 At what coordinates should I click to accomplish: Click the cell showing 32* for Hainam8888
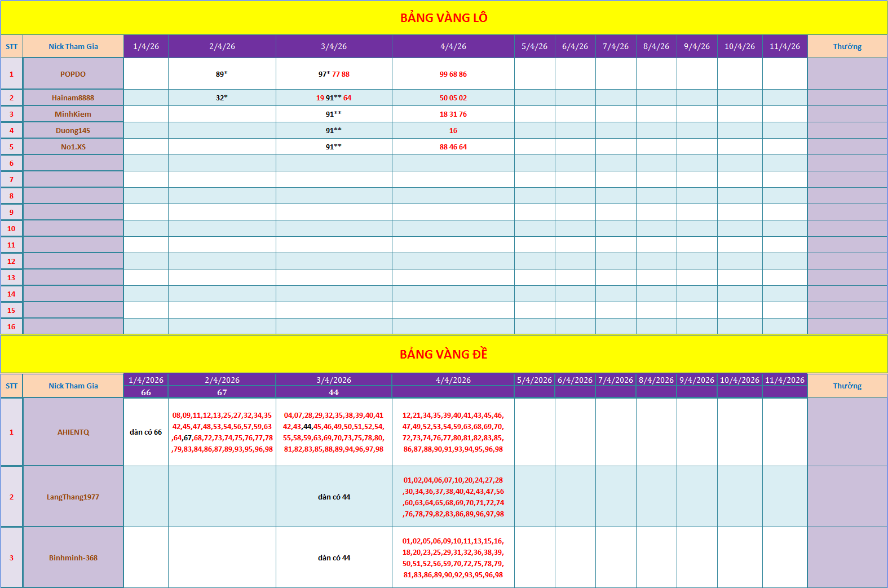coord(222,98)
